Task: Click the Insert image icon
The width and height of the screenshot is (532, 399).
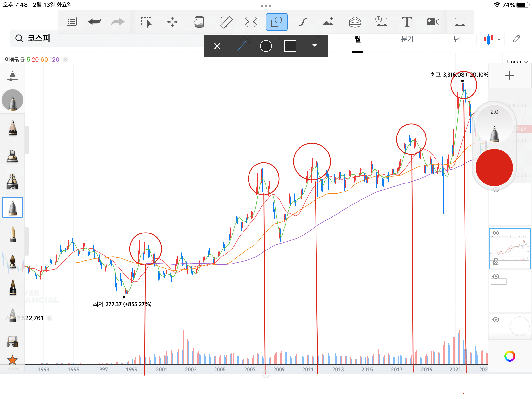Action: tap(328, 22)
